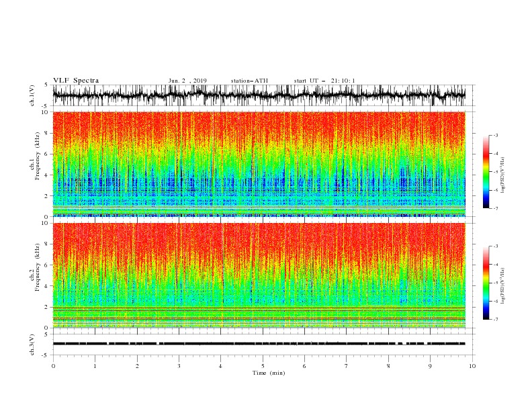Click the "0" tick on the time axis

pos(53,366)
